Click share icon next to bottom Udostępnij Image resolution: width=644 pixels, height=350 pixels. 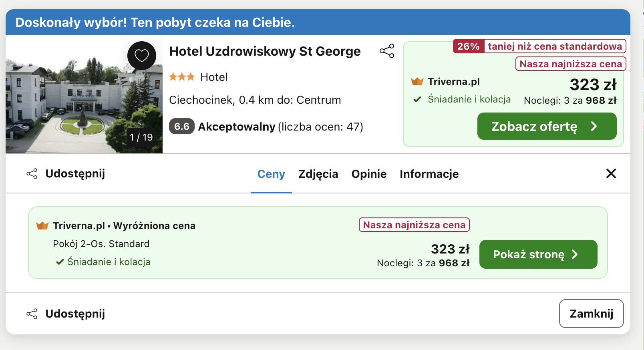pyautogui.click(x=32, y=314)
